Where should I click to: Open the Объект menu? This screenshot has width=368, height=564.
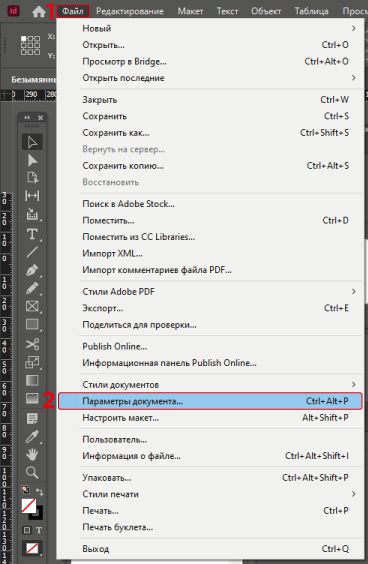point(266,11)
